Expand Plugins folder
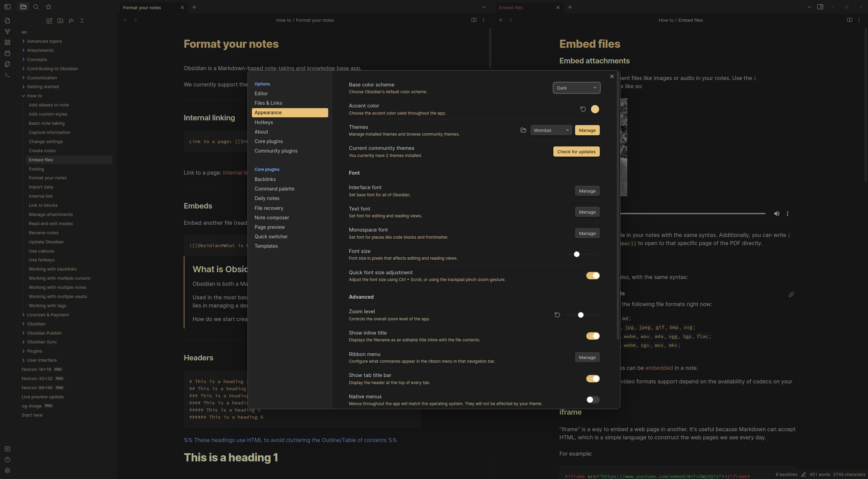868x479 pixels. pos(23,351)
